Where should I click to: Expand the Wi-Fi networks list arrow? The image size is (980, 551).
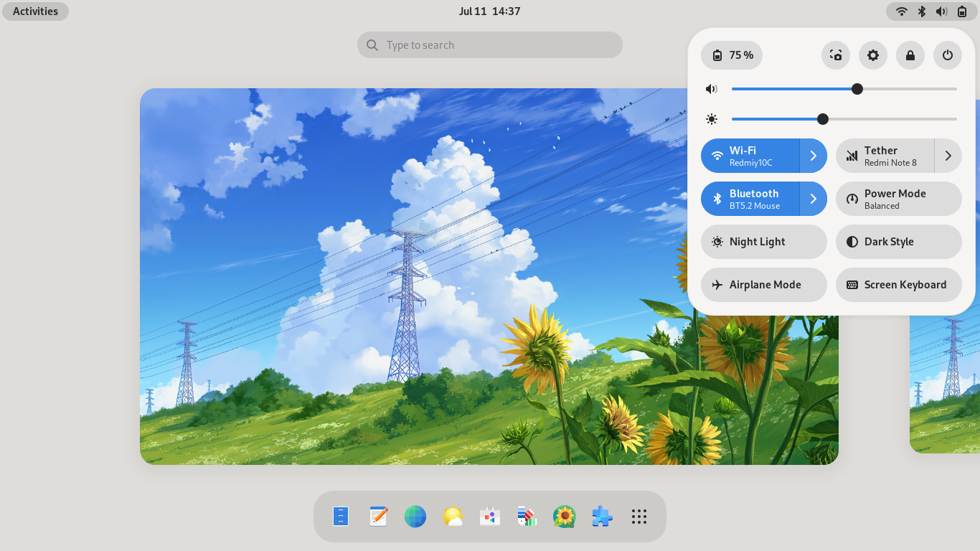pos(814,156)
